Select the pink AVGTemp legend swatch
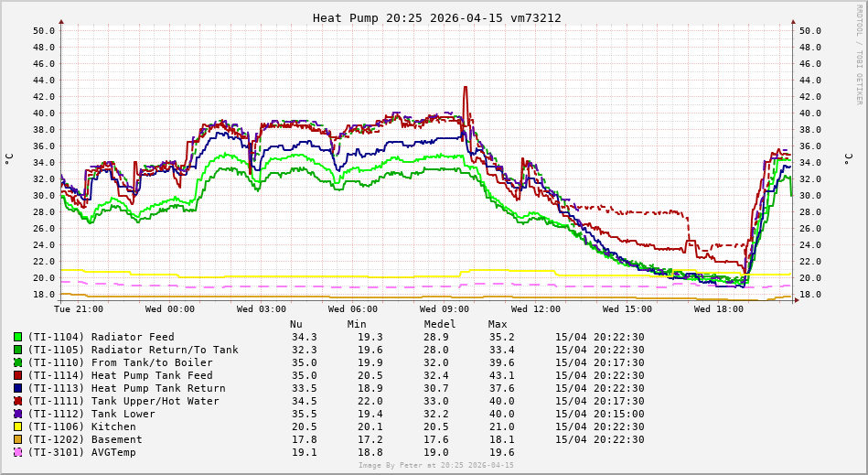The height and width of the screenshot is (475, 868). point(17,452)
